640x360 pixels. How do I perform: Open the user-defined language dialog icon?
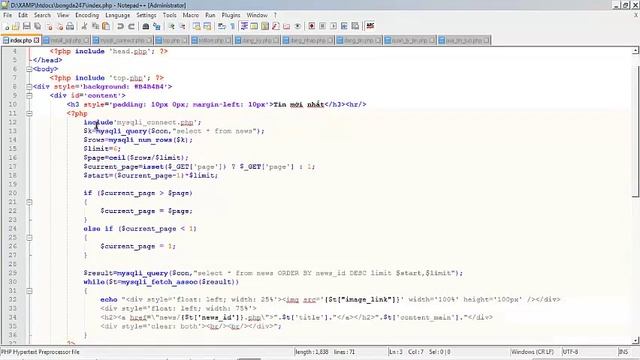[x=254, y=27]
